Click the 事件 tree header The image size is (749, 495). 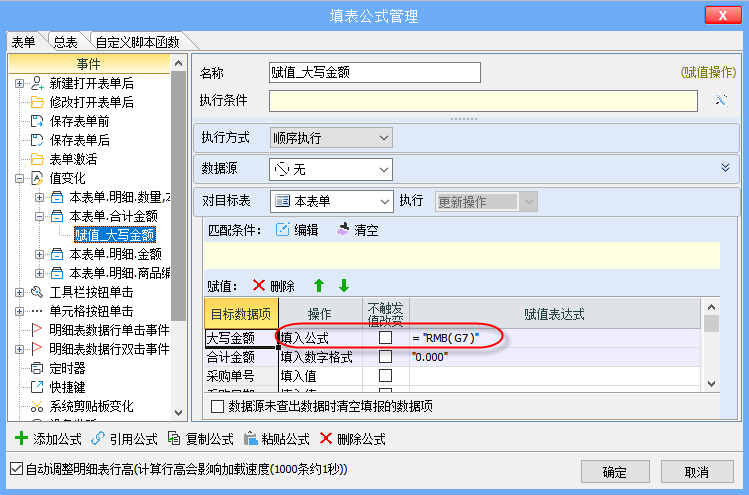89,64
